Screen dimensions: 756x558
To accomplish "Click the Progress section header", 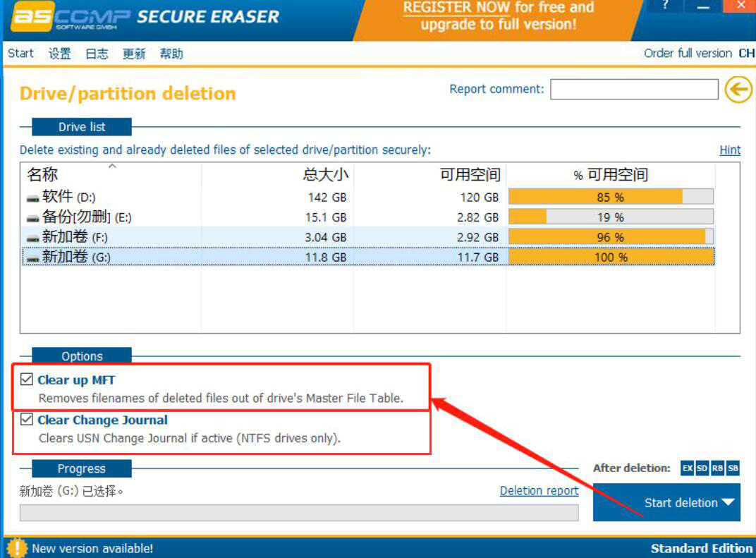I will point(82,468).
